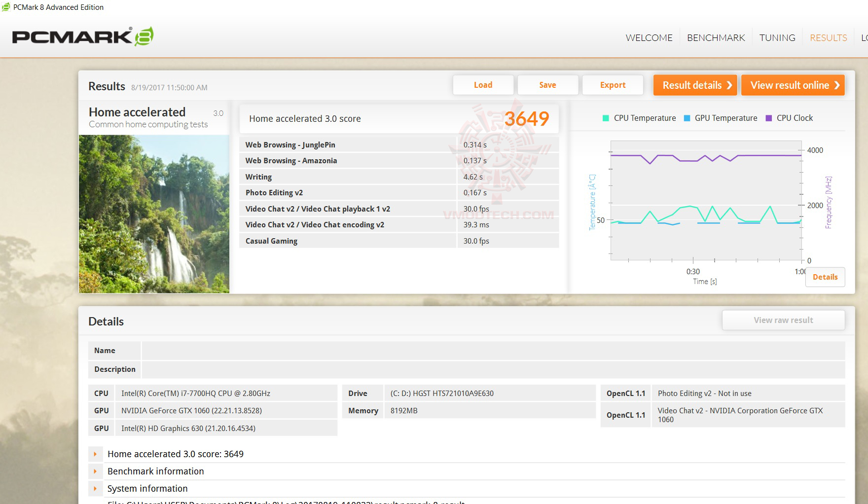The image size is (868, 504).
Task: Click the results timestamp 8/19/2017
Action: pyautogui.click(x=169, y=87)
